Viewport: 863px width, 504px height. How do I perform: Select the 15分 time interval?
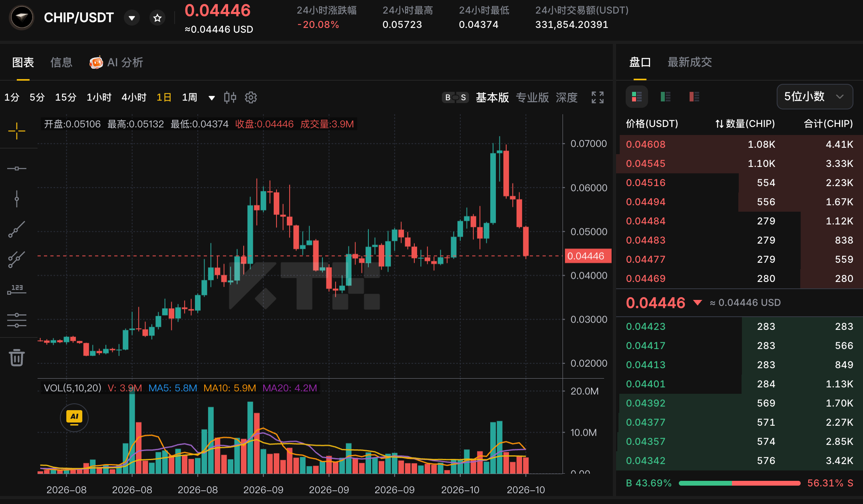click(66, 97)
